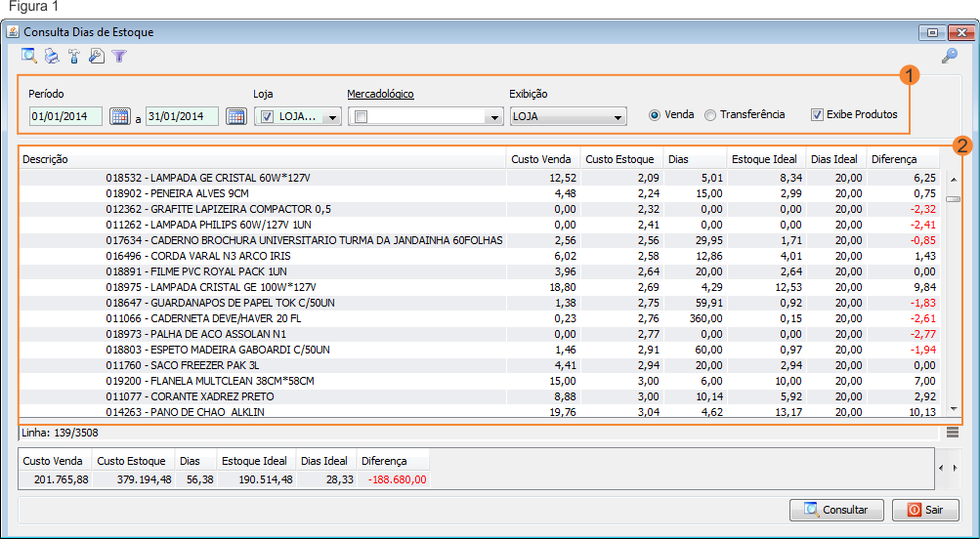
Task: Click the totals panel left scroll arrow
Action: coord(941,468)
